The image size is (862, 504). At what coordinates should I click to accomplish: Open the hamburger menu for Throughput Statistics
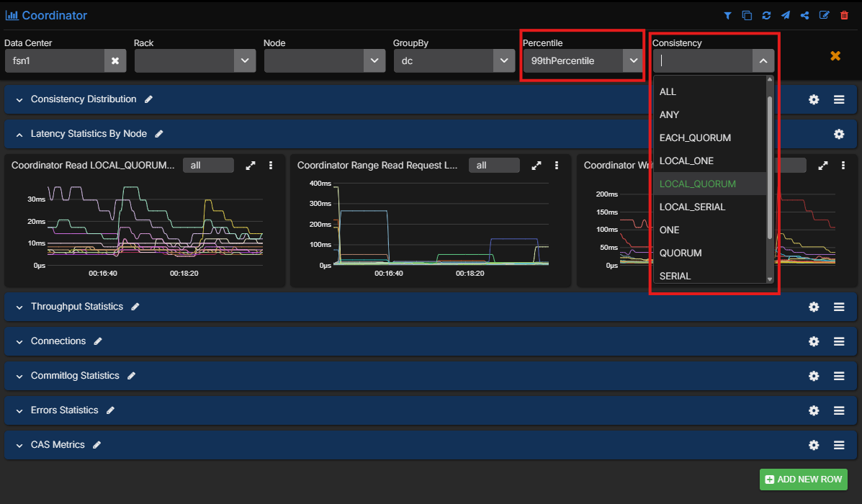pos(839,306)
